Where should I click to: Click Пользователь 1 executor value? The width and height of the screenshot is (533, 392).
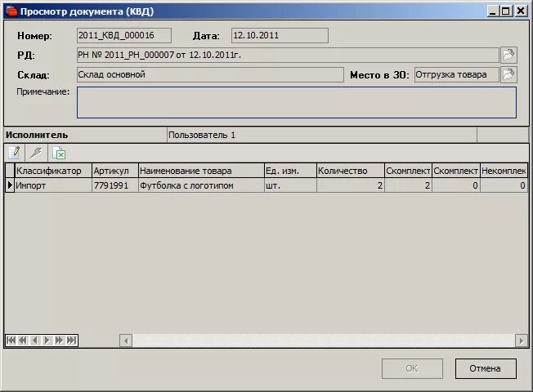(x=202, y=135)
